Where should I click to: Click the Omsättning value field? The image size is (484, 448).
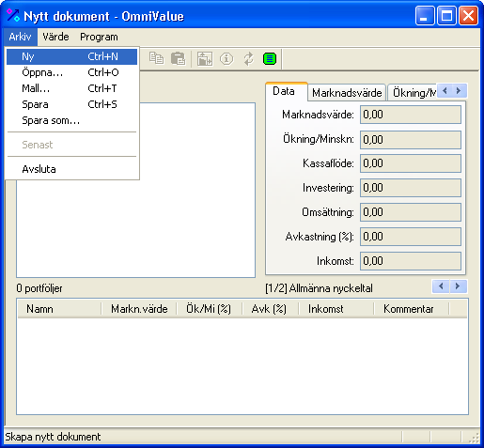[x=411, y=212]
